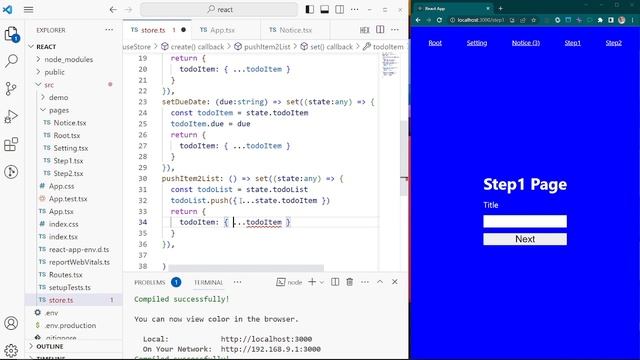Screen dimensions: 640x360
Task: Click the Step2 link in browser page
Action: coord(613,43)
